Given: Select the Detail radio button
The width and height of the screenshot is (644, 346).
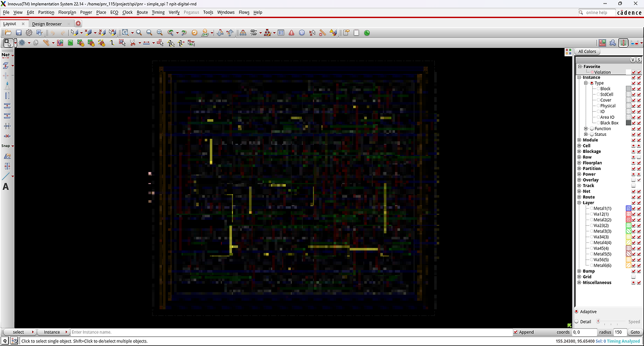Looking at the screenshot, I should (x=577, y=322).
